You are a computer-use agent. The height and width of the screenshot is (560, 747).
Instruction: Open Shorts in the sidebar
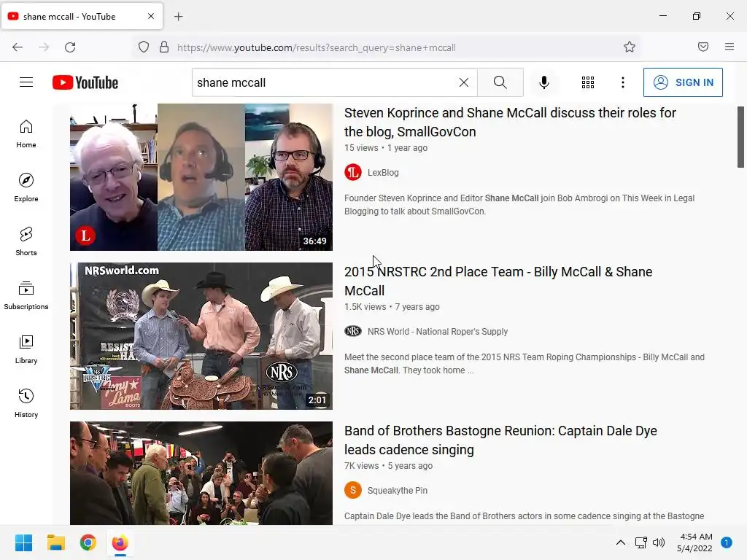(26, 241)
